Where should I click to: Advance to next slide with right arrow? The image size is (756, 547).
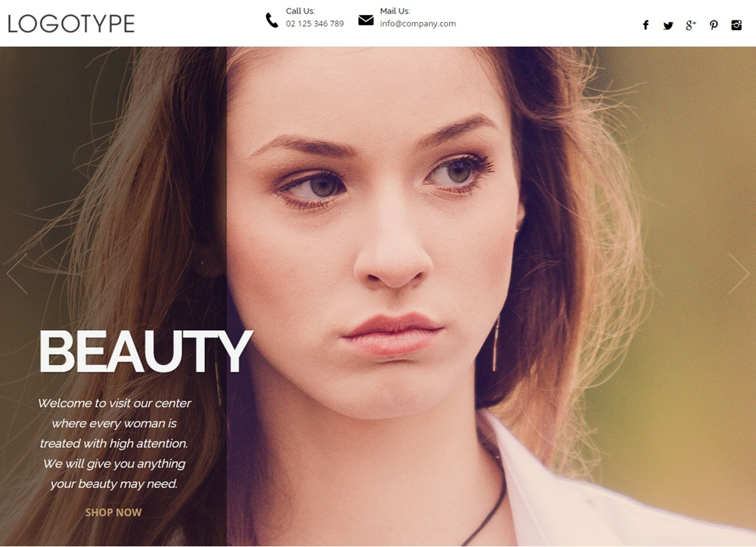[x=739, y=273]
